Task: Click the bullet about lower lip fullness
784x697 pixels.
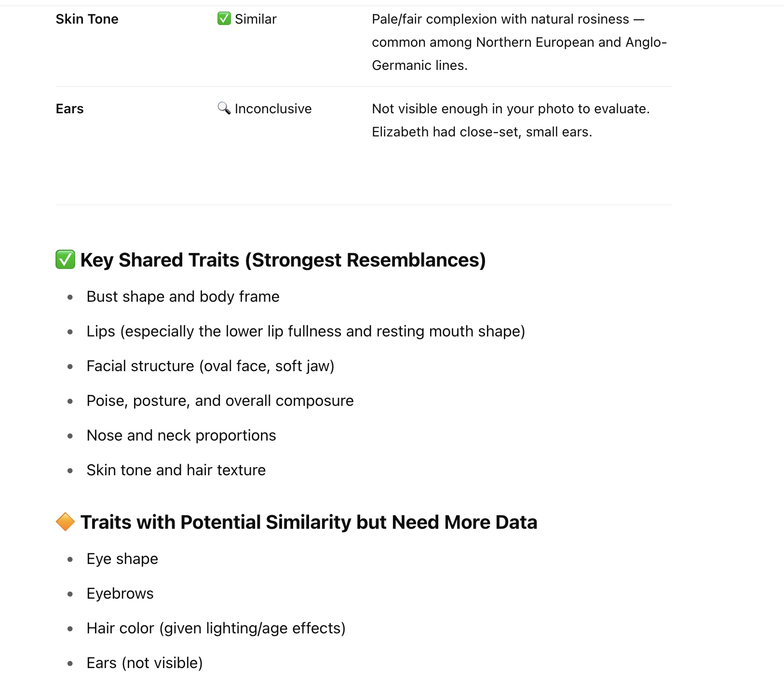Action: tap(306, 332)
